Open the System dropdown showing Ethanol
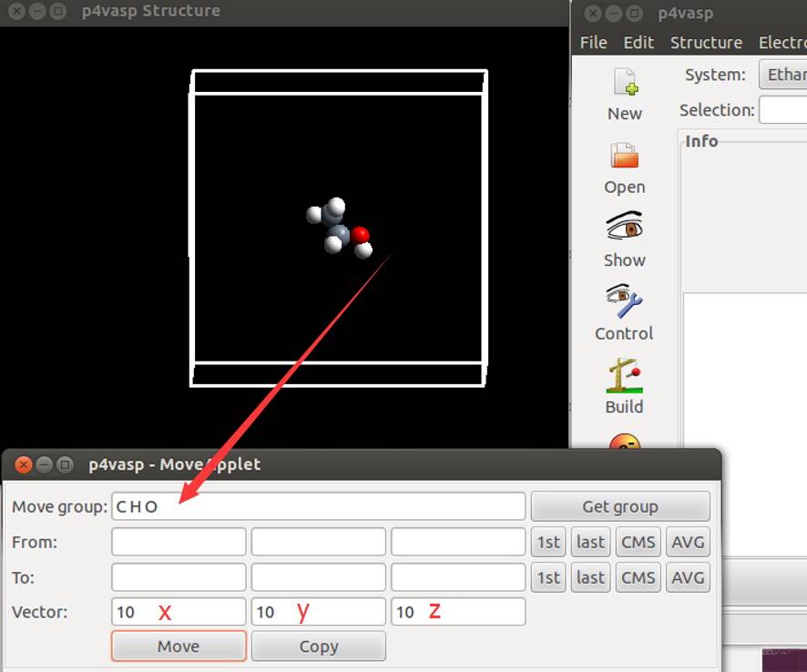The image size is (807, 672). point(783,75)
